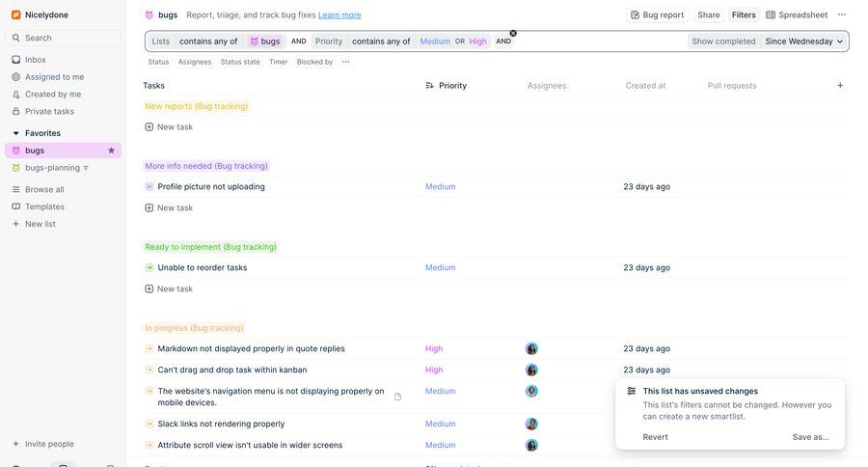Toggle Show completed
Image resolution: width=868 pixels, height=467 pixels.
pos(723,41)
